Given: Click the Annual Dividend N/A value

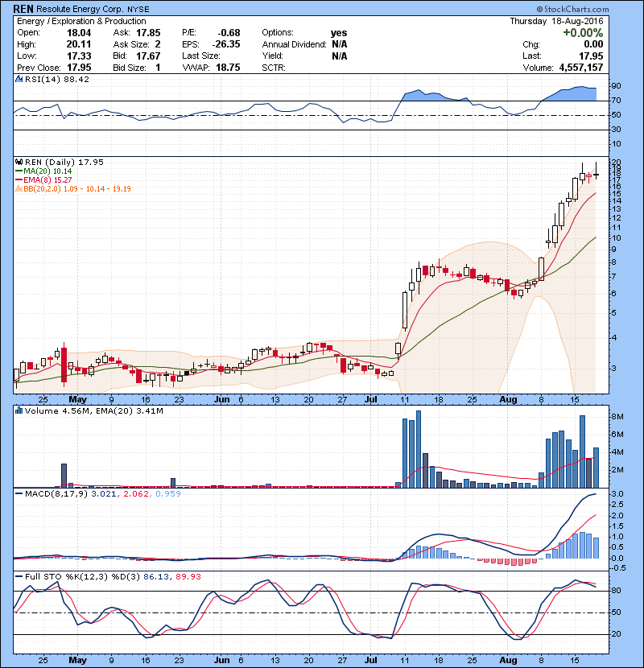Looking at the screenshot, I should pyautogui.click(x=339, y=44).
